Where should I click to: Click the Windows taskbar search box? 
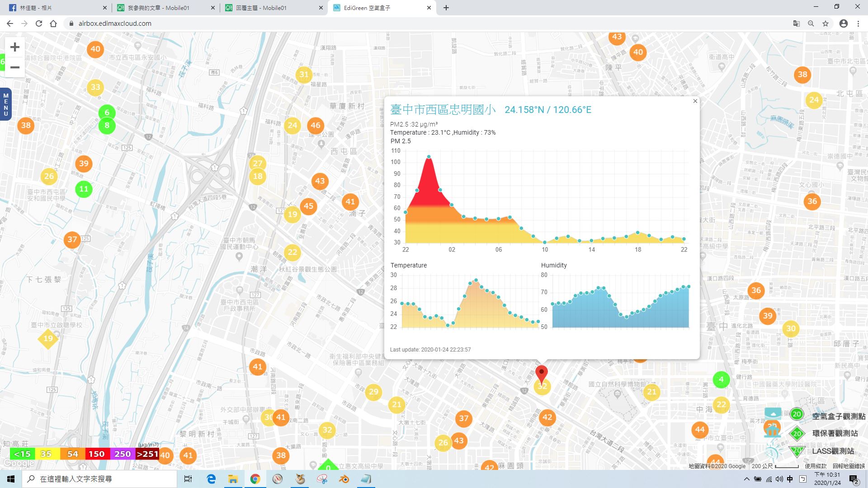pyautogui.click(x=99, y=479)
